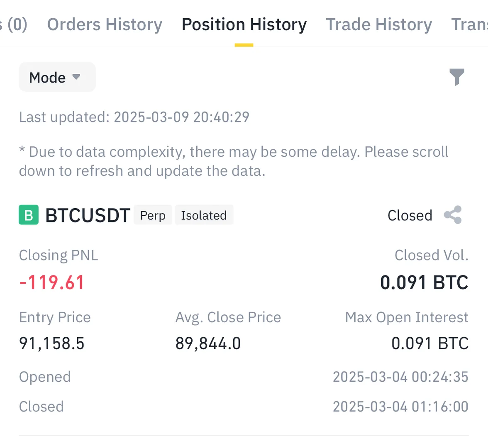Click the -119.61 closing PNL value
Image resolution: width=488 pixels, height=448 pixels.
click(x=52, y=282)
